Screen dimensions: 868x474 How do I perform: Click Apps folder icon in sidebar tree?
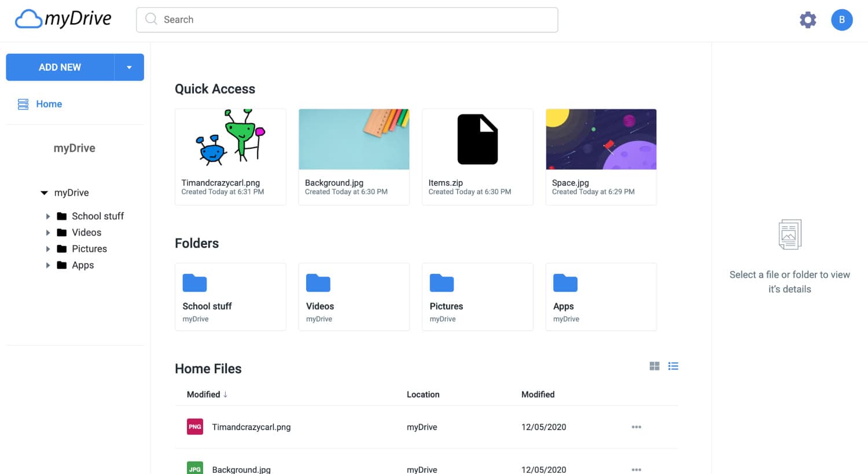(x=62, y=265)
